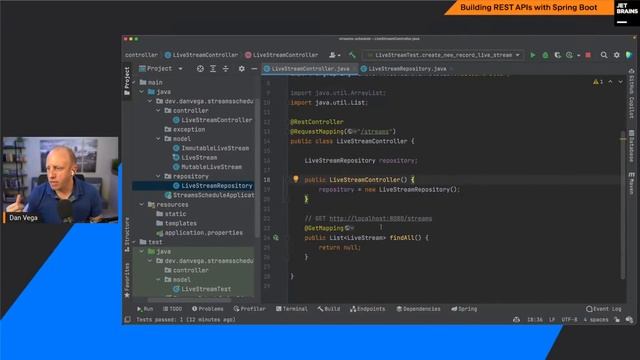Build project with the hammer icon

(x=352, y=55)
